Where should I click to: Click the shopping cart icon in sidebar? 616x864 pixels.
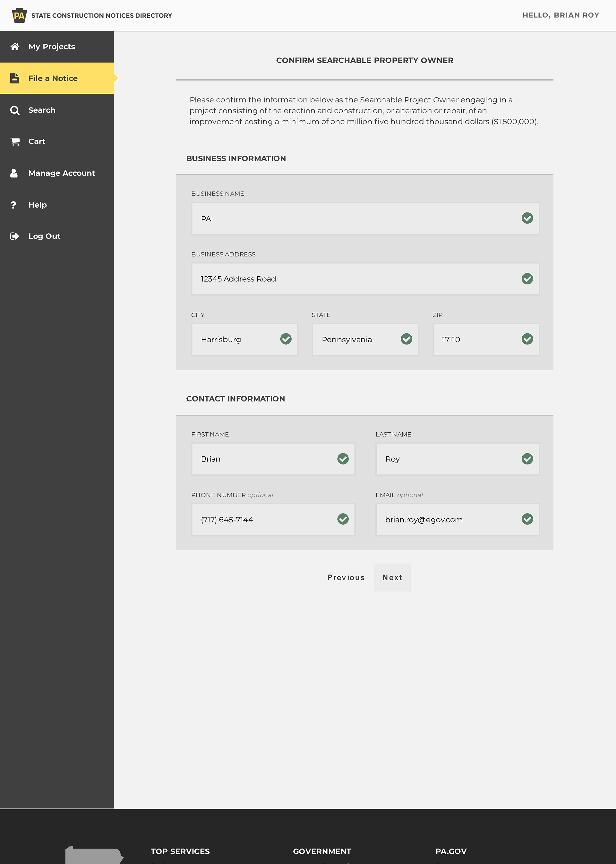pyautogui.click(x=15, y=142)
